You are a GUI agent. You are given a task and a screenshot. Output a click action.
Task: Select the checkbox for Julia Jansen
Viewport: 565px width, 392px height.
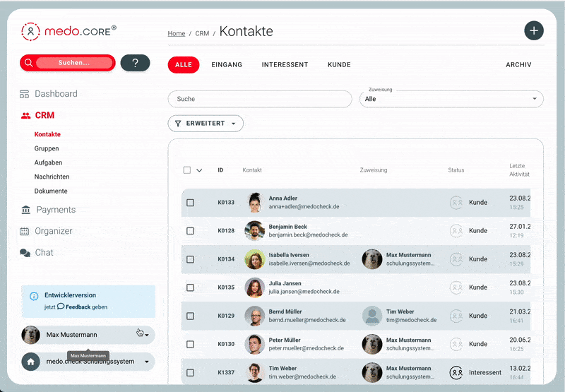[190, 287]
